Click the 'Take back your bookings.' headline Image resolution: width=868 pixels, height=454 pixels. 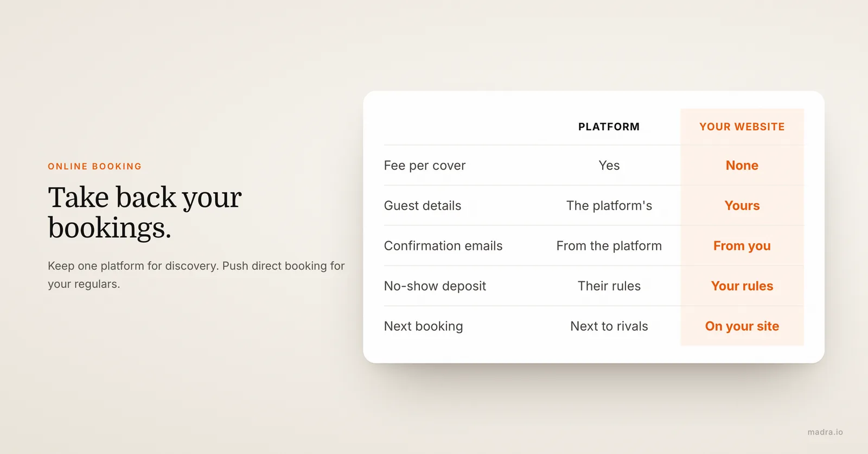145,212
